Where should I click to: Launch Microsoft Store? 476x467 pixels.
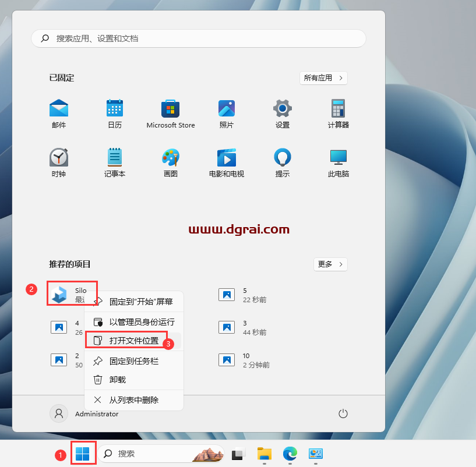[170, 114]
